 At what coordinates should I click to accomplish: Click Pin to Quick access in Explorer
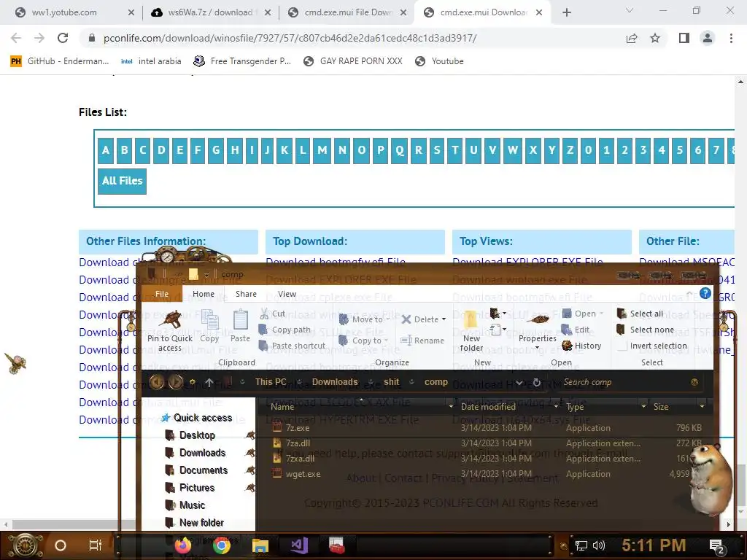tap(170, 330)
